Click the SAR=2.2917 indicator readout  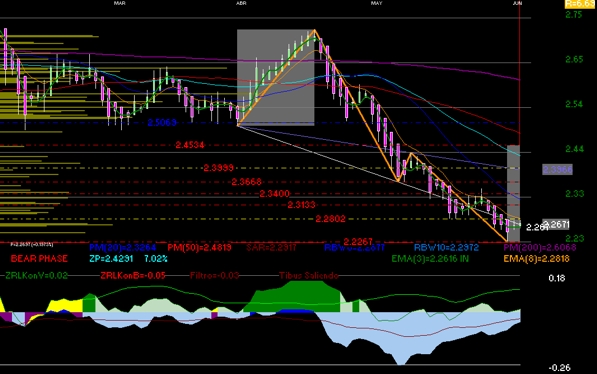click(271, 248)
